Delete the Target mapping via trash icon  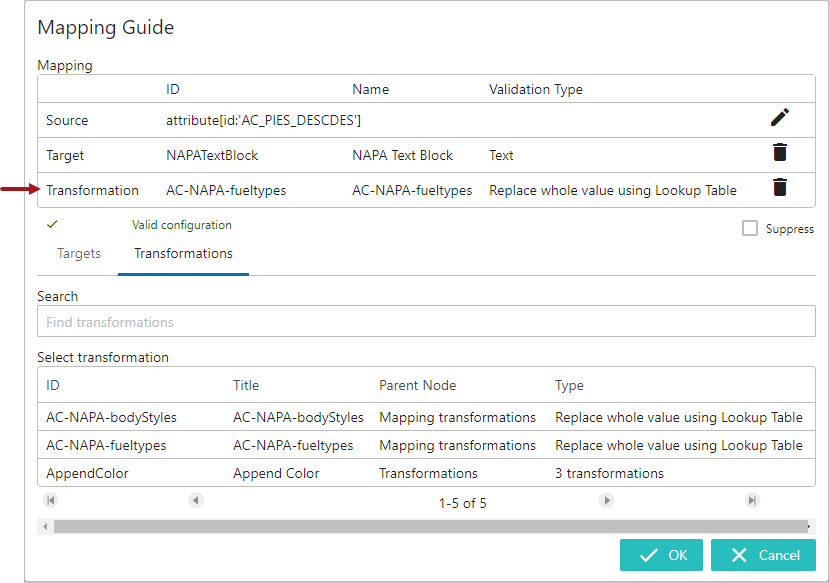click(780, 153)
